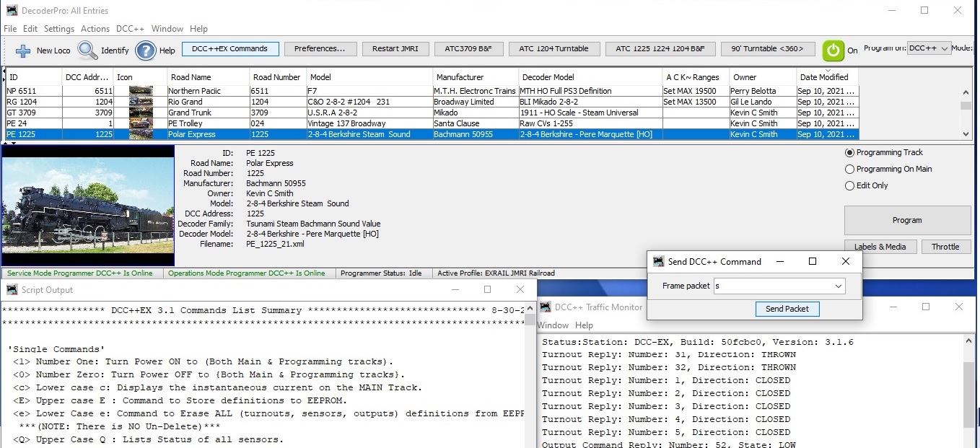Viewport: 980px width, 448px height.
Task: Choose the Edit Only radio button
Action: coord(849,186)
